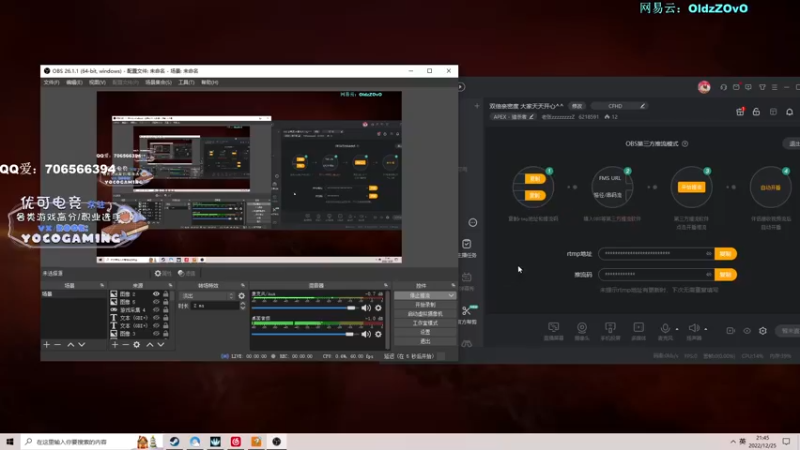Expand the stop streaming button dropdown arrow
This screenshot has height=450, width=800.
pyautogui.click(x=451, y=295)
